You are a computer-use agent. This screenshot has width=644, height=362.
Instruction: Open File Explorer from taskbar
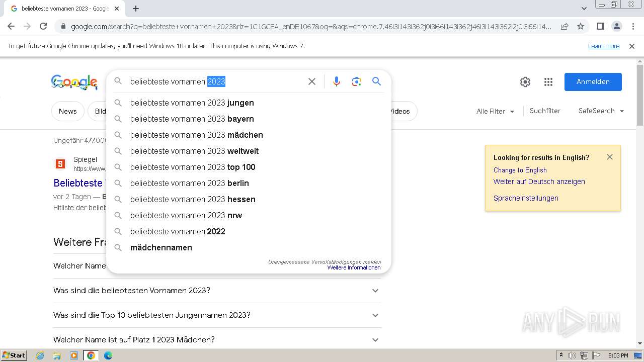point(57,355)
